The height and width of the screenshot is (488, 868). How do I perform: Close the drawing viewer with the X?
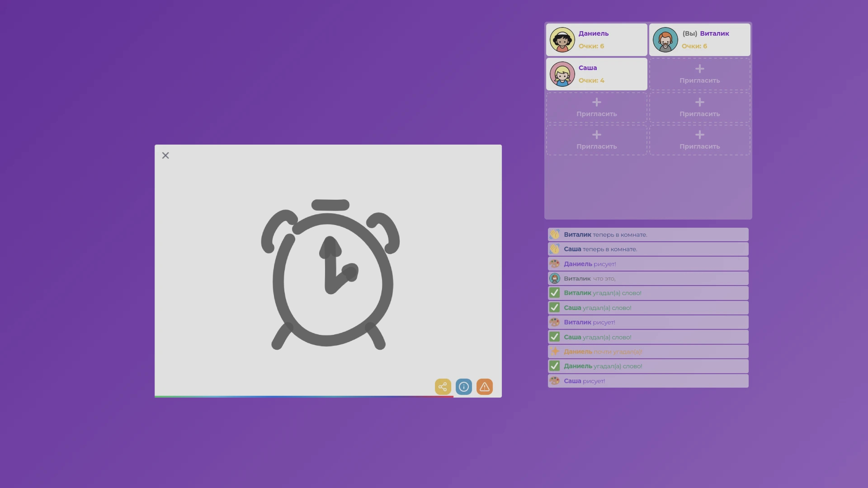(165, 155)
